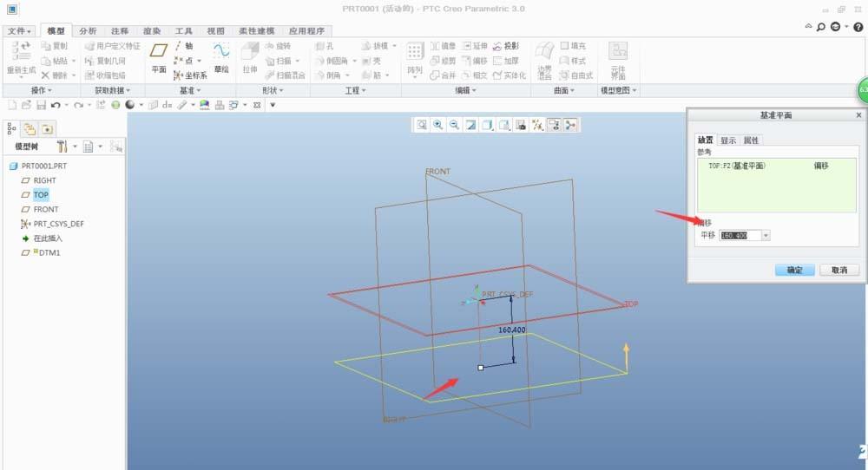
Task: Toggle the folder browser icon in navigator
Action: point(30,129)
